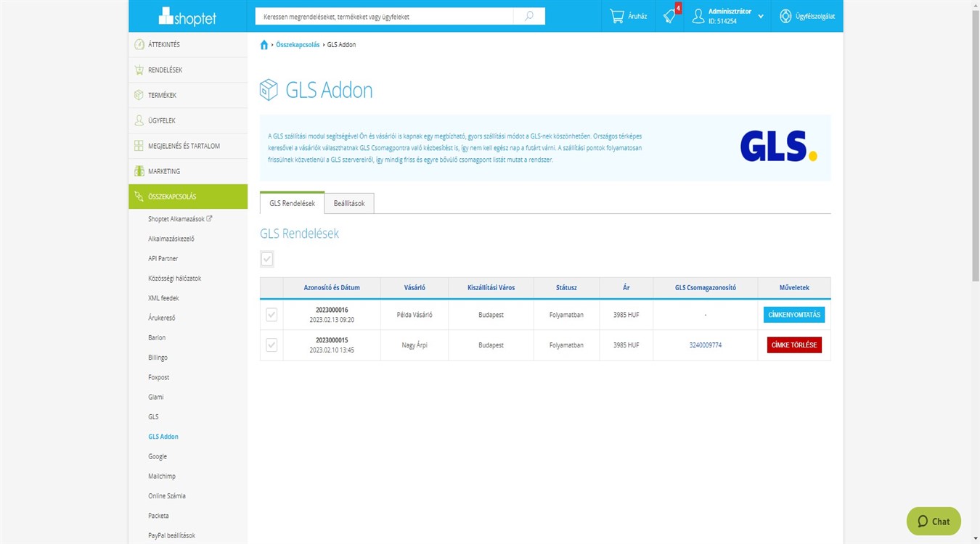
Task: Toggle checkbox for order 2023000016
Action: [x=271, y=315]
